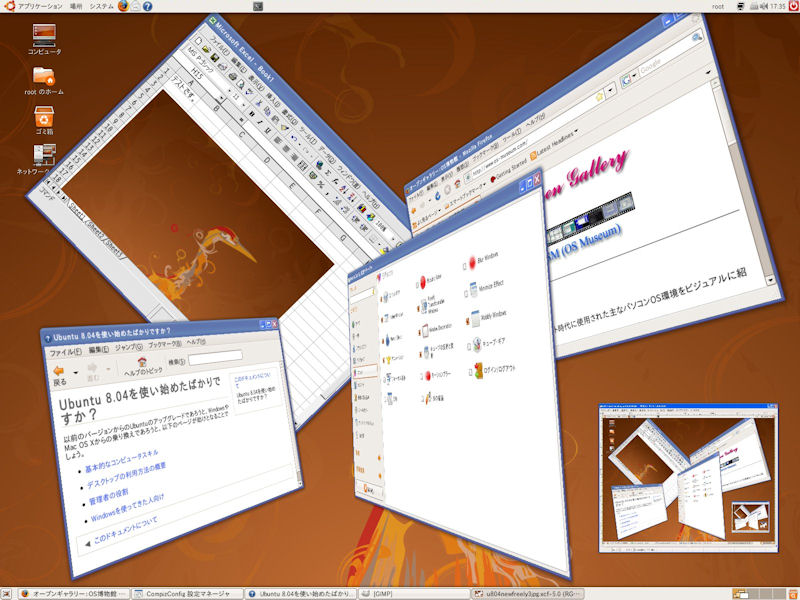Click the 検索 search field in help window
Screen dimensions: 800x600
pyautogui.click(x=215, y=357)
